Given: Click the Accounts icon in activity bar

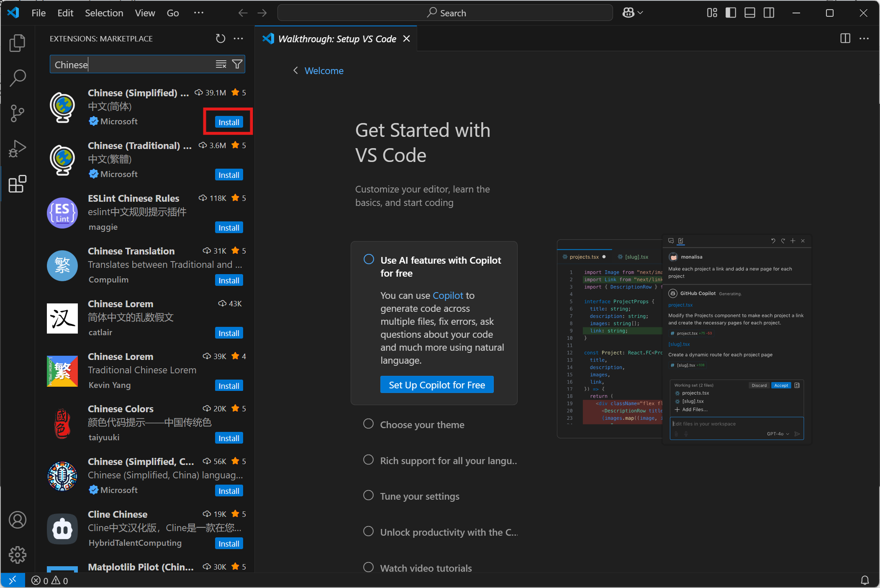Looking at the screenshot, I should [x=17, y=520].
